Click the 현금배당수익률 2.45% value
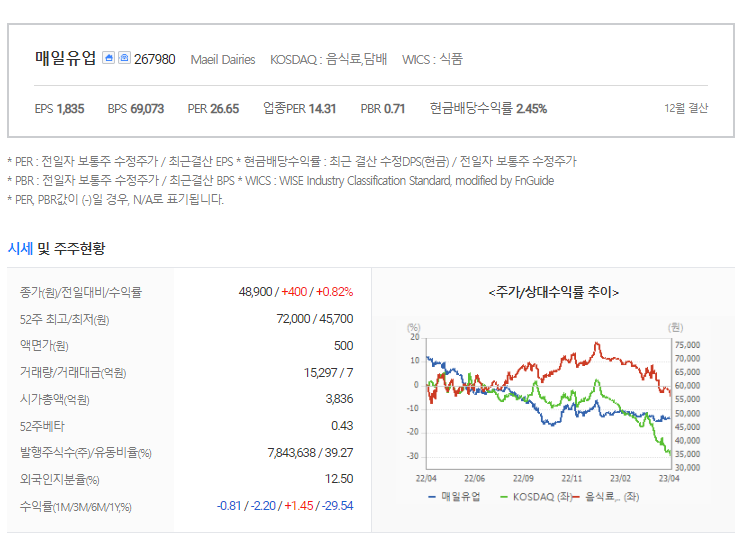Image resolution: width=750 pixels, height=543 pixels. [488, 109]
